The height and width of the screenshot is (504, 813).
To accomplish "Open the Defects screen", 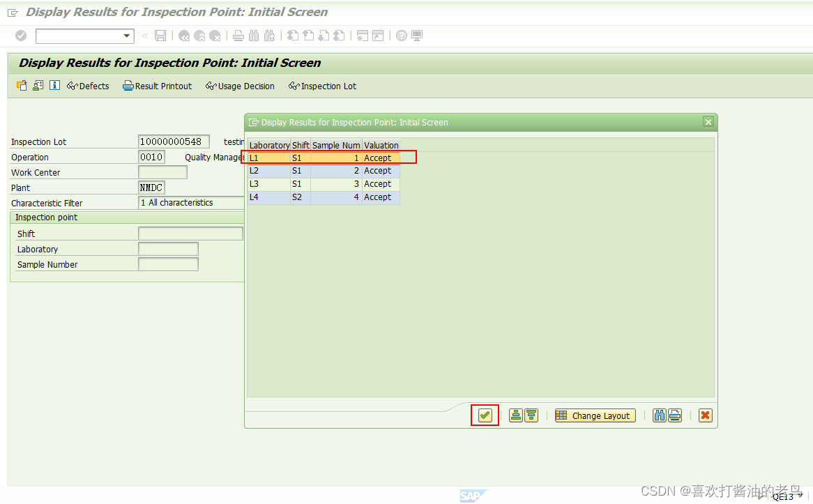I will pos(88,86).
